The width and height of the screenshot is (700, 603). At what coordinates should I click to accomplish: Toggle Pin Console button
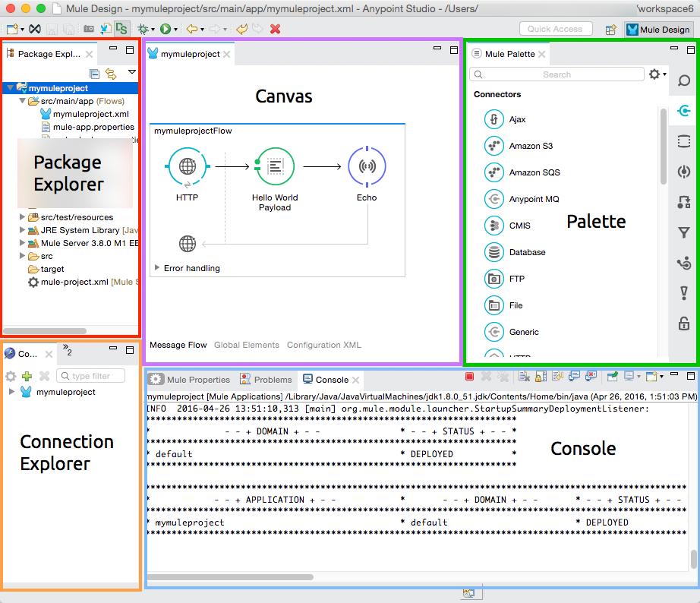click(613, 377)
